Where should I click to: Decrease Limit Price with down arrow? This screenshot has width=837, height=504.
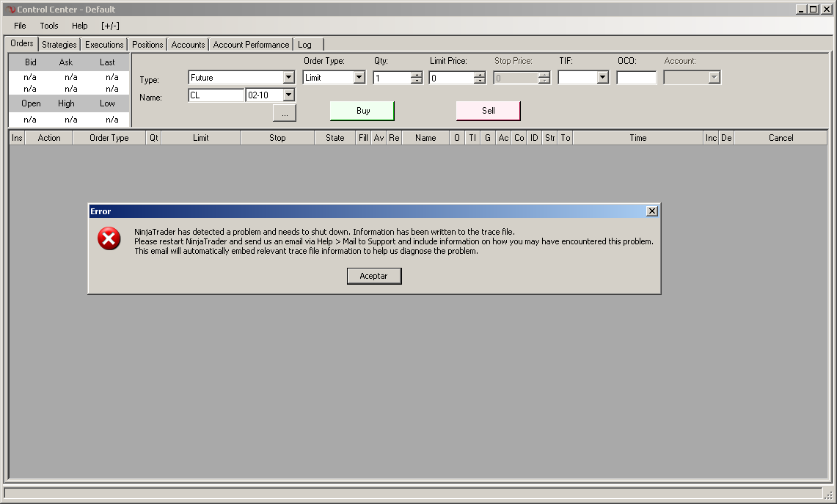click(x=479, y=81)
